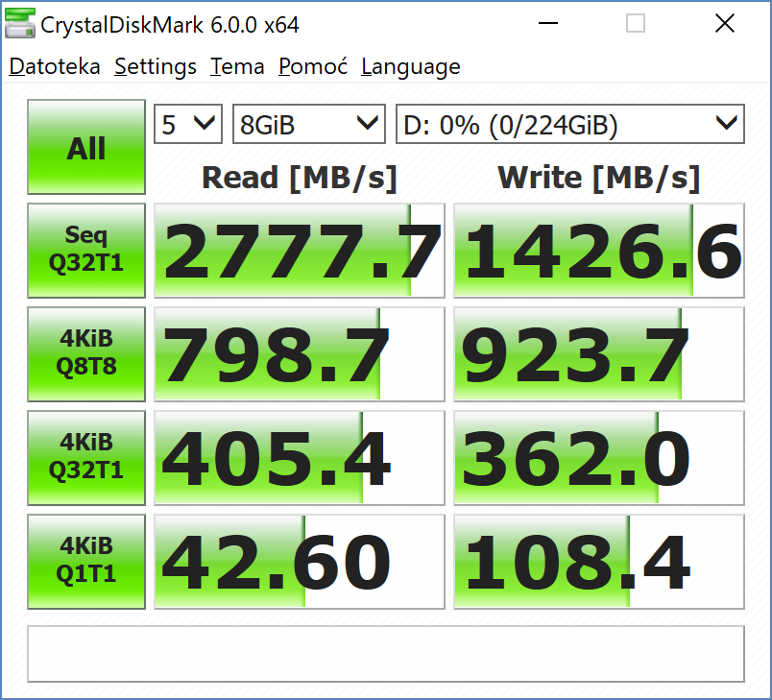The image size is (772, 700).
Task: Click the Seq write result 1426.6
Action: click(x=599, y=251)
